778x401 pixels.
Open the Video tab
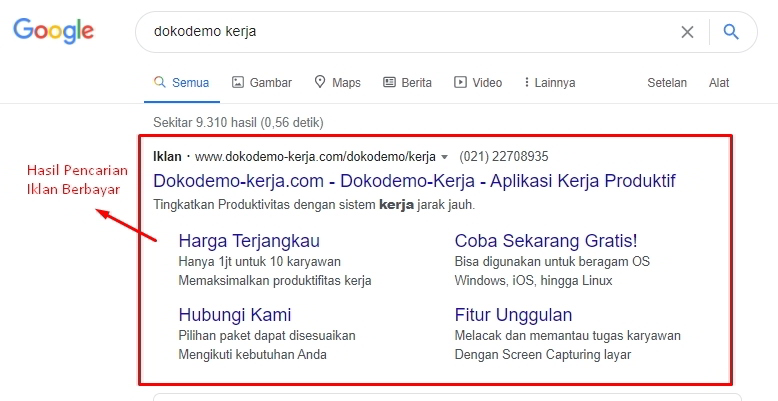[478, 82]
